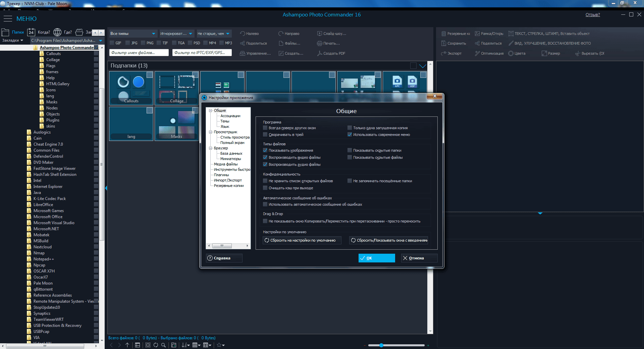Open the Все типы dropdown

coord(133,34)
